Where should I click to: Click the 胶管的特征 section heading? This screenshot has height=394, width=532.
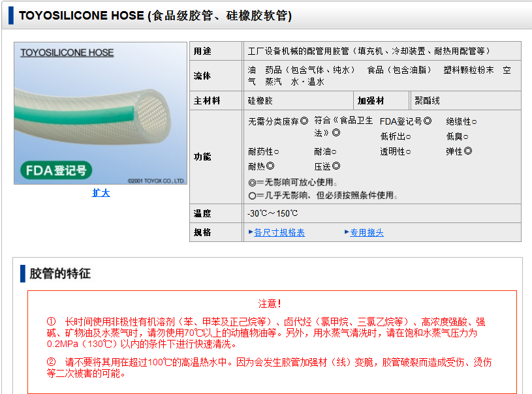click(x=60, y=273)
